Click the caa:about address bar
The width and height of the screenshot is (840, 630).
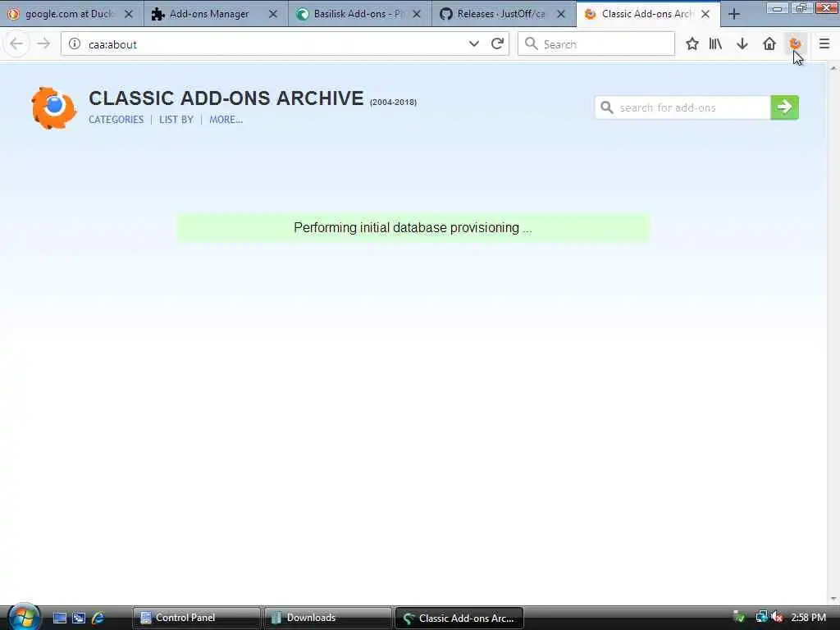(285, 44)
